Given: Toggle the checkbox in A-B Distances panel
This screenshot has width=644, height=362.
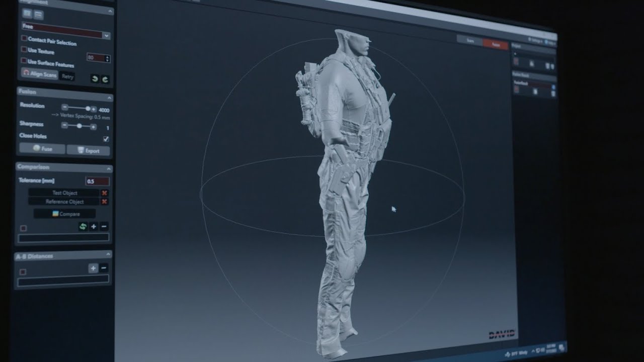Looking at the screenshot, I should pyautogui.click(x=23, y=271).
